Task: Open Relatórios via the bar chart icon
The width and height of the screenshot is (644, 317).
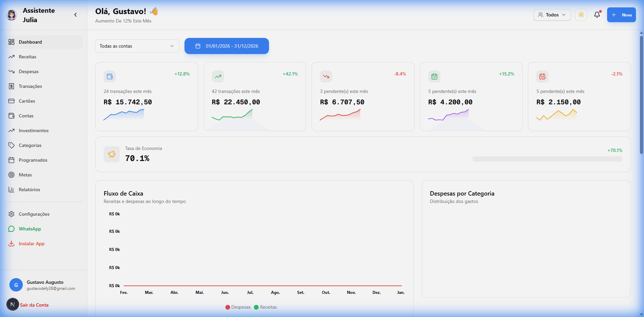Action: [x=11, y=190]
